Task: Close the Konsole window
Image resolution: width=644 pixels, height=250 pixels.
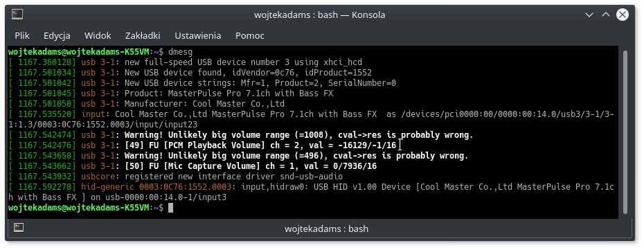Action: [623, 15]
